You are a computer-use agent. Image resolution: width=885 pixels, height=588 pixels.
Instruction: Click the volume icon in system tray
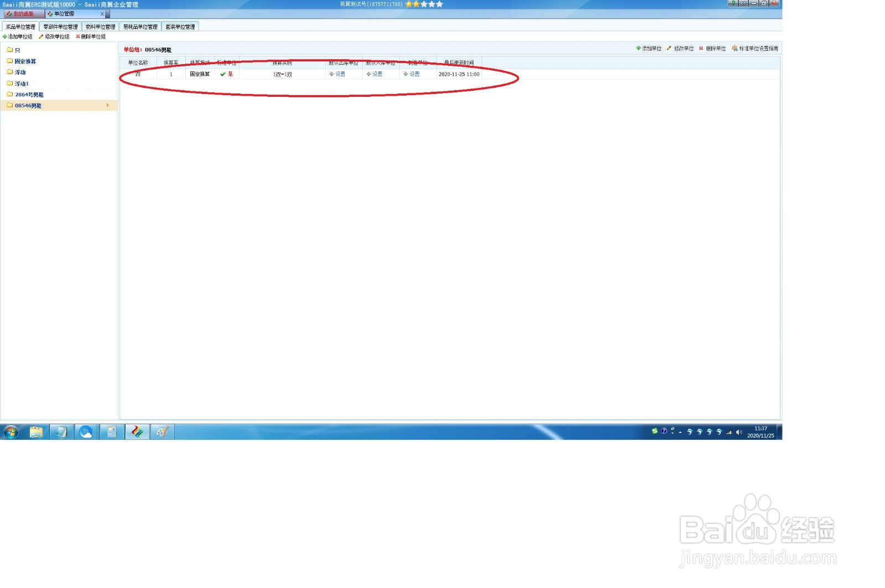739,432
